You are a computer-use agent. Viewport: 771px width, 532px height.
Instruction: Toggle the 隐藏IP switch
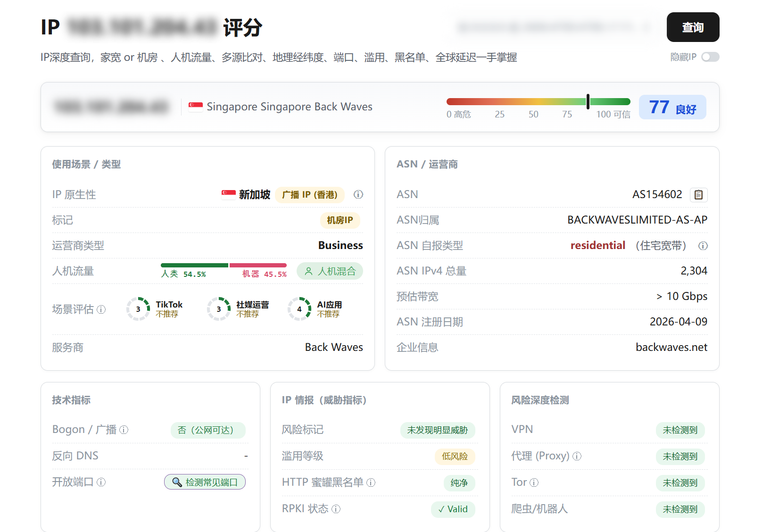coord(710,57)
